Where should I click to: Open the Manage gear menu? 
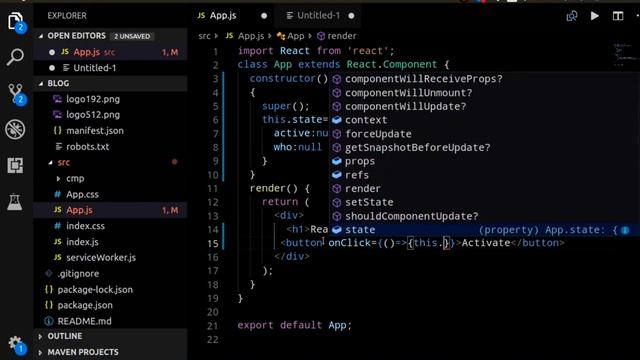coord(16,344)
